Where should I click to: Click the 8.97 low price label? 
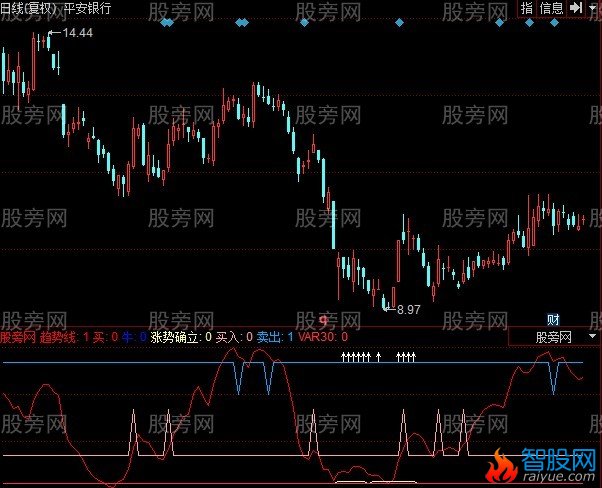(408, 309)
